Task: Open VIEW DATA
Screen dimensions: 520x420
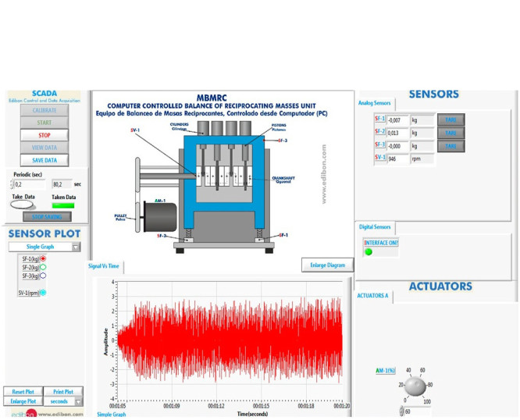Action: (45, 148)
